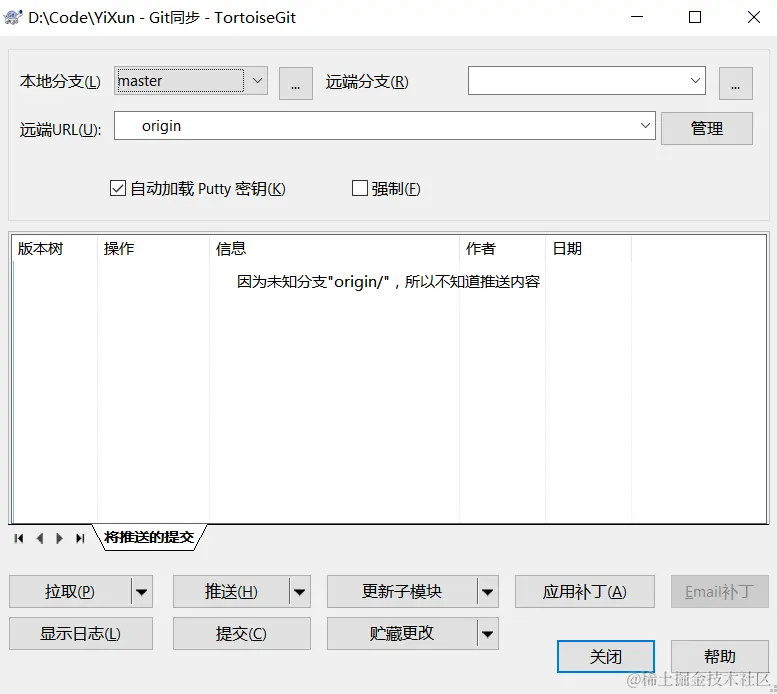Click the 提交(C) button
The image size is (777, 694).
(x=242, y=634)
